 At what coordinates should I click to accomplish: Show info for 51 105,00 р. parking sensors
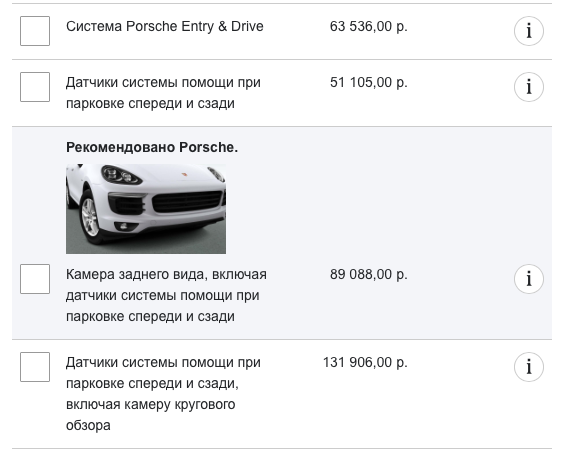click(x=529, y=87)
